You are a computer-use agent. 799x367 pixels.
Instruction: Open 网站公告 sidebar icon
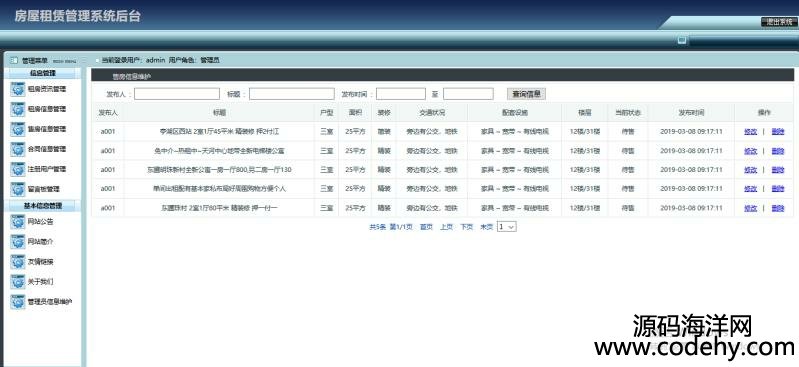tap(18, 222)
